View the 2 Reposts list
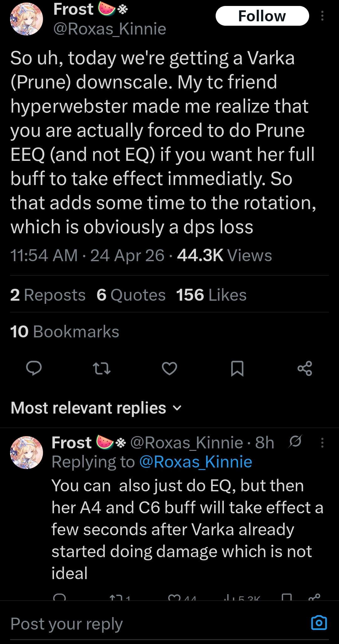Viewport: 339px width, 644px height. click(x=48, y=295)
